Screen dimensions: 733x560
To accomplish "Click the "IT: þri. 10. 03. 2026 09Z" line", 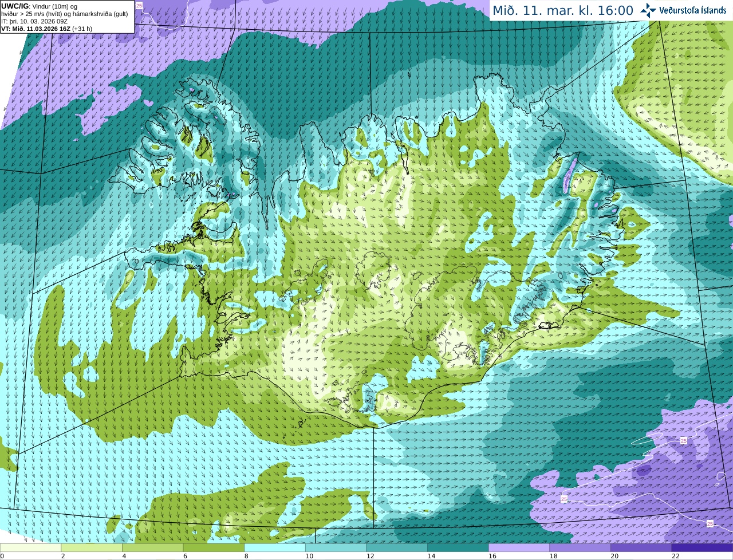I will 34,21.
